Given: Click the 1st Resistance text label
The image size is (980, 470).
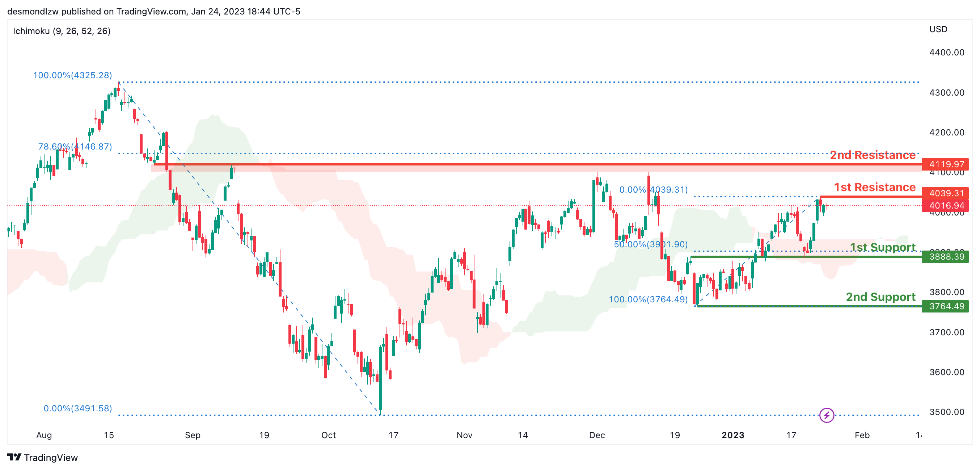Looking at the screenshot, I should (874, 187).
